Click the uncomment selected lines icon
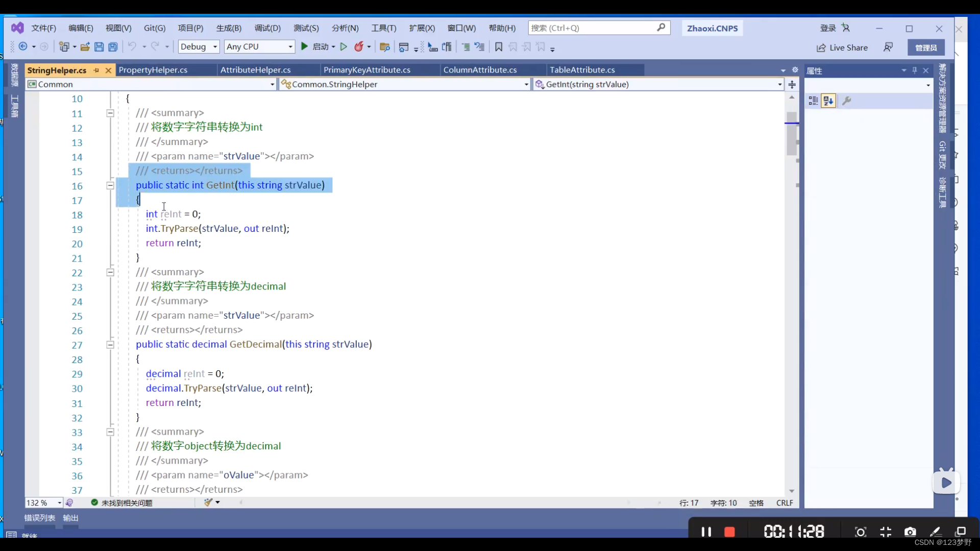This screenshot has height=551, width=980. 479,47
